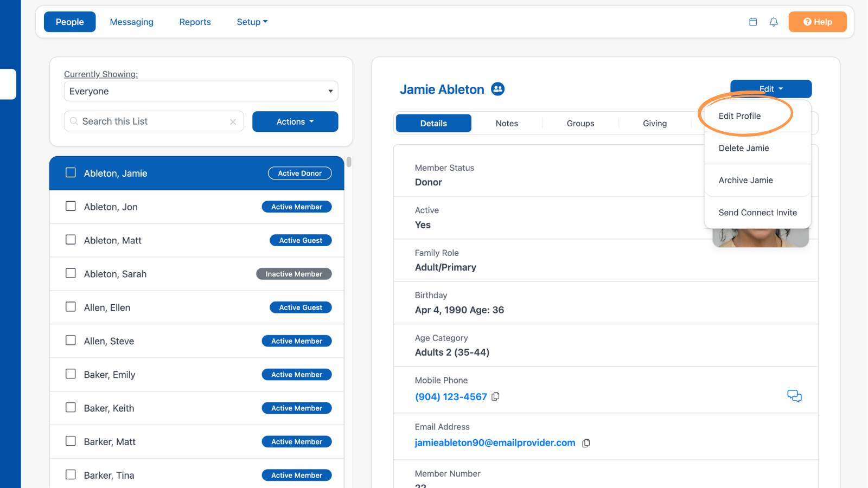Clear the search list field
The image size is (868, 488).
point(233,122)
